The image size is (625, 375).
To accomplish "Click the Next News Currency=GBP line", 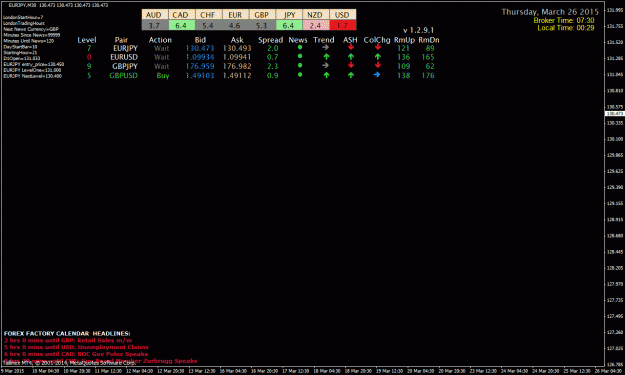I will point(31,29).
